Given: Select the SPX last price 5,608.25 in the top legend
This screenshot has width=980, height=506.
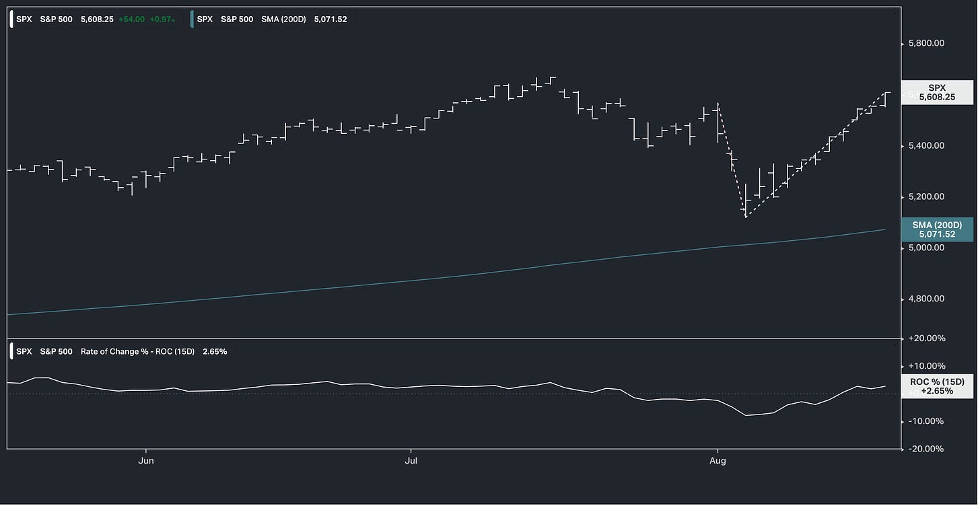Looking at the screenshot, I should pos(96,20).
